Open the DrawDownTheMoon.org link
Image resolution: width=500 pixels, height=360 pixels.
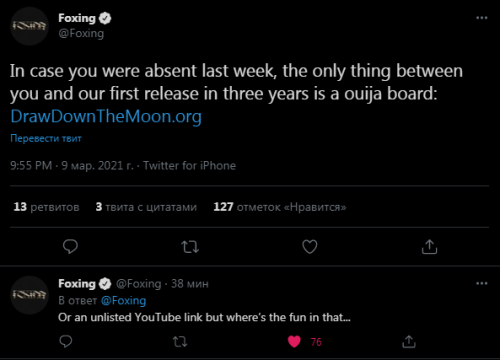coord(106,117)
